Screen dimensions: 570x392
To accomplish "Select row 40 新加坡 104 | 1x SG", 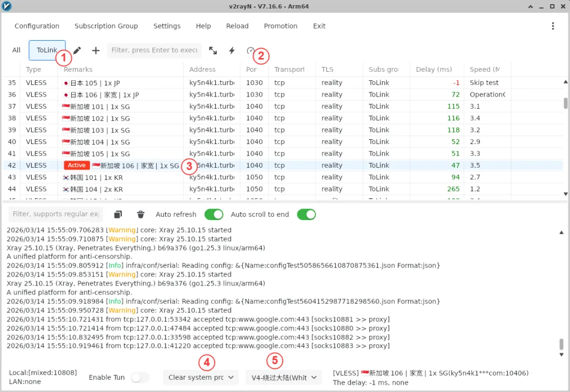I will click(283, 142).
